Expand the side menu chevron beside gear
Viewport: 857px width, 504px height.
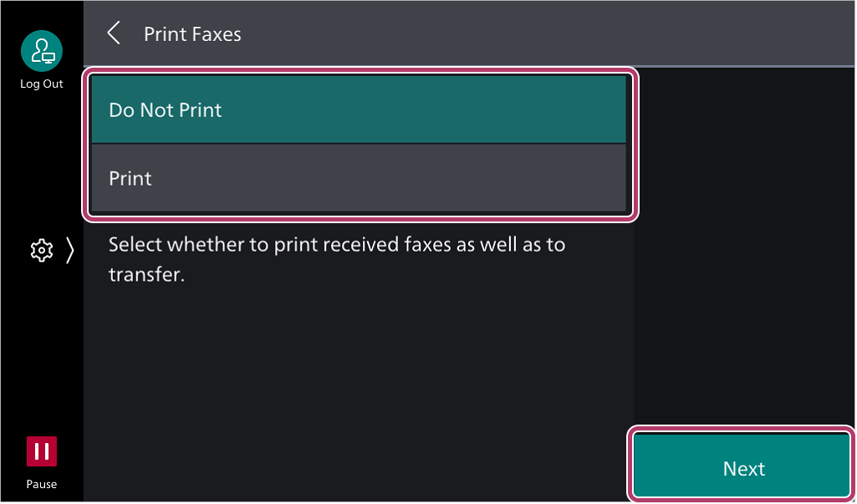click(69, 251)
